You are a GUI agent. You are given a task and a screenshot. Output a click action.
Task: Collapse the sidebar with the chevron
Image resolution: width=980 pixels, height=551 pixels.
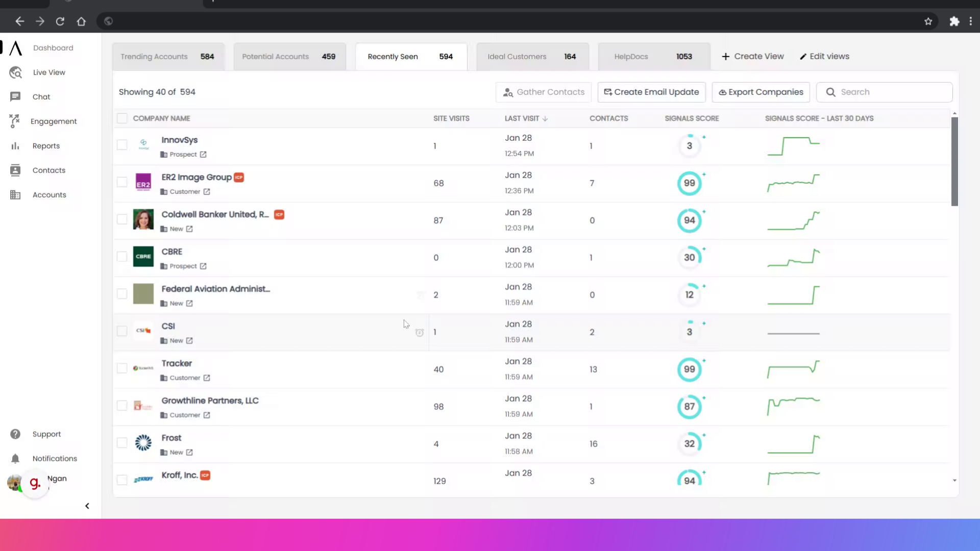(x=87, y=506)
